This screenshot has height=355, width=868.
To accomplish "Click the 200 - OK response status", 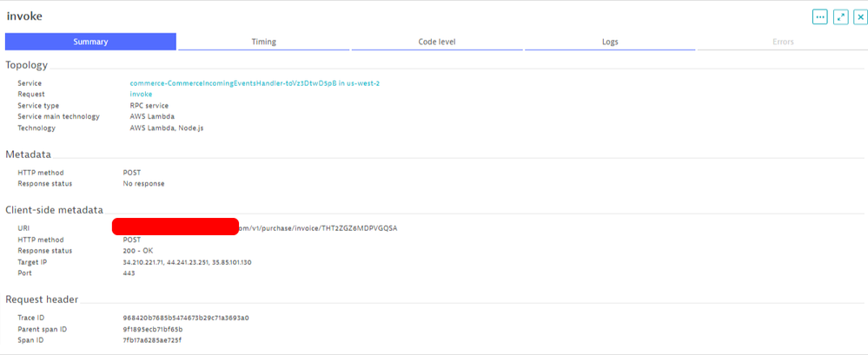I will [138, 250].
